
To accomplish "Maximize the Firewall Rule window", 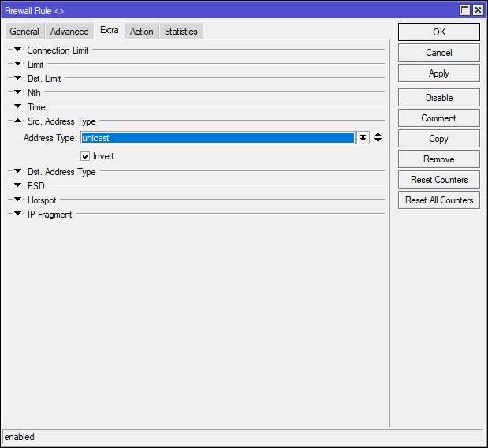I will click(464, 10).
